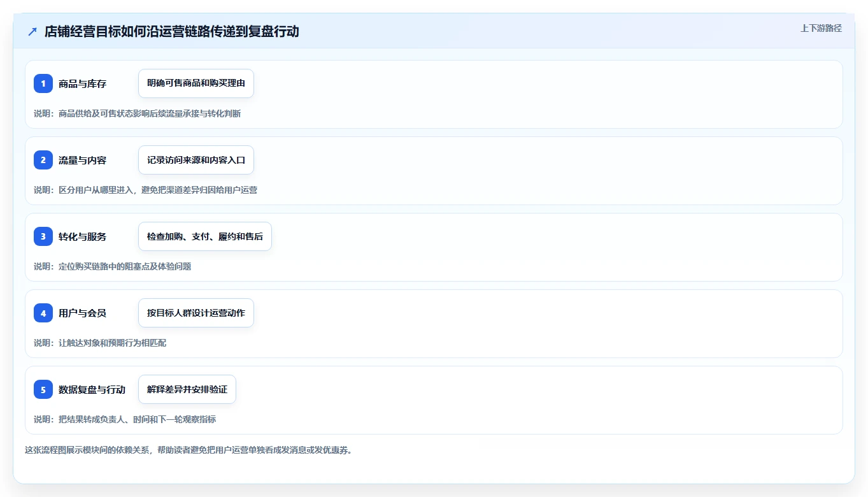Click the 检查加购、支付、履约和售后 chip
Viewport: 868px width, 497px height.
[x=205, y=236]
